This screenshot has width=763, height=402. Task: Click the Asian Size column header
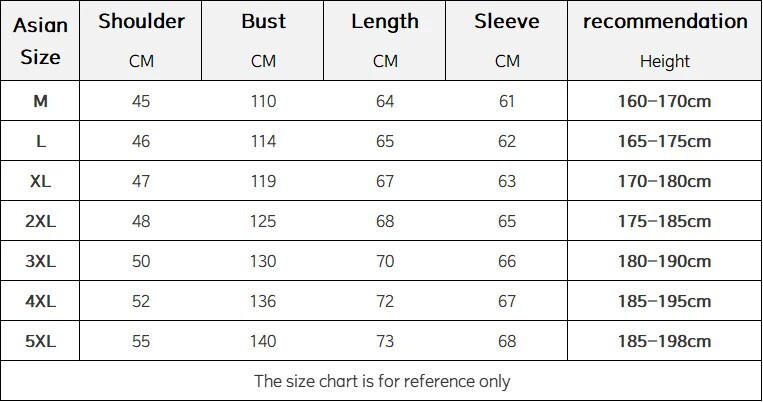click(x=40, y=40)
